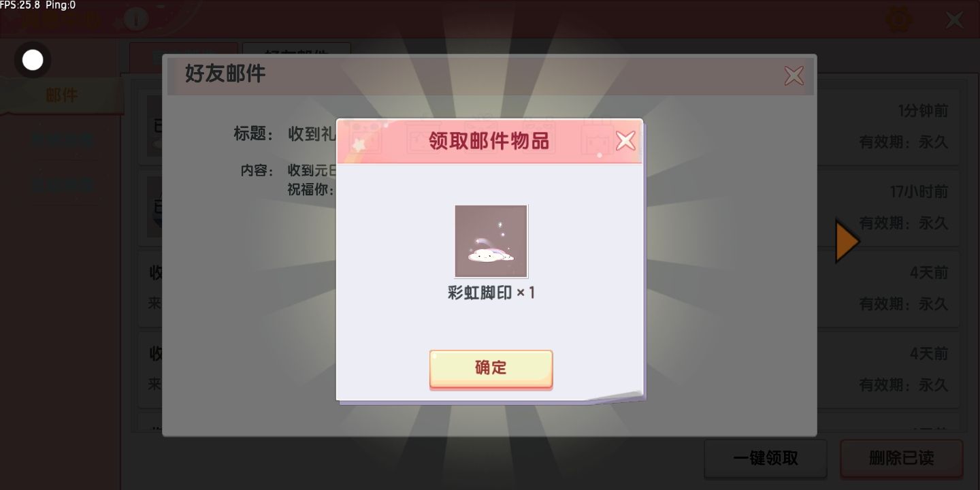Open the info icon in top banner
Screen dimensions: 980x490
pyautogui.click(x=136, y=20)
